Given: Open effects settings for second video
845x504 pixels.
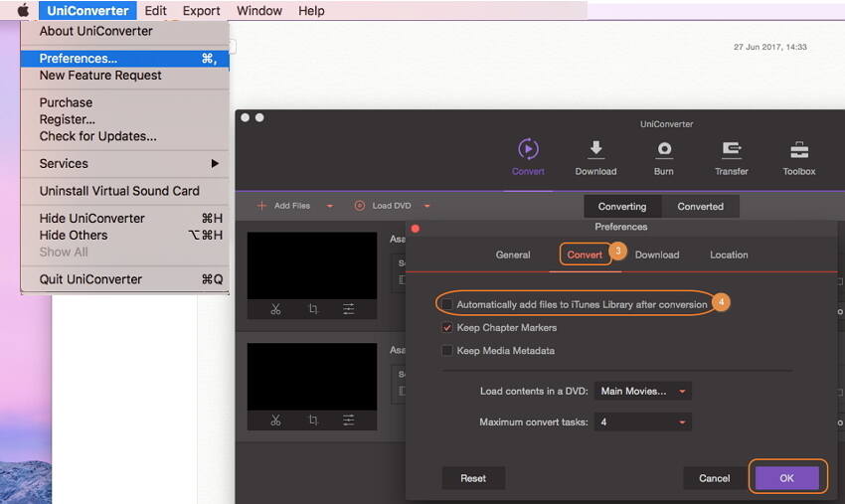Looking at the screenshot, I should [349, 420].
